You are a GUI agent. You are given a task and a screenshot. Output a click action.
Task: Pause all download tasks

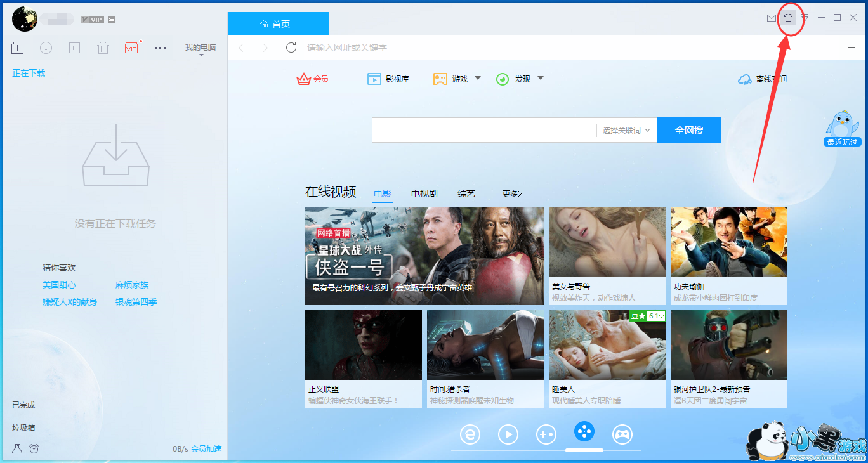(74, 48)
